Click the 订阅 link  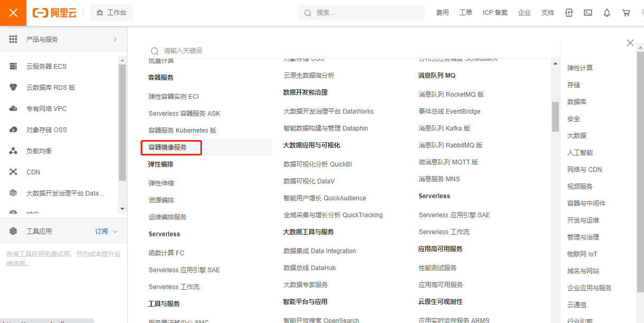coord(102,231)
